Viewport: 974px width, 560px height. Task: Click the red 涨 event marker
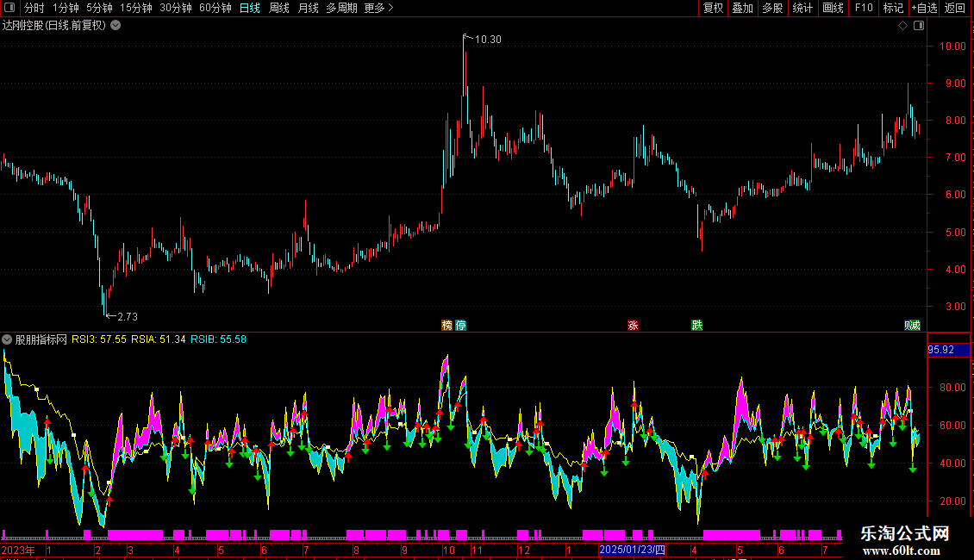(x=633, y=326)
